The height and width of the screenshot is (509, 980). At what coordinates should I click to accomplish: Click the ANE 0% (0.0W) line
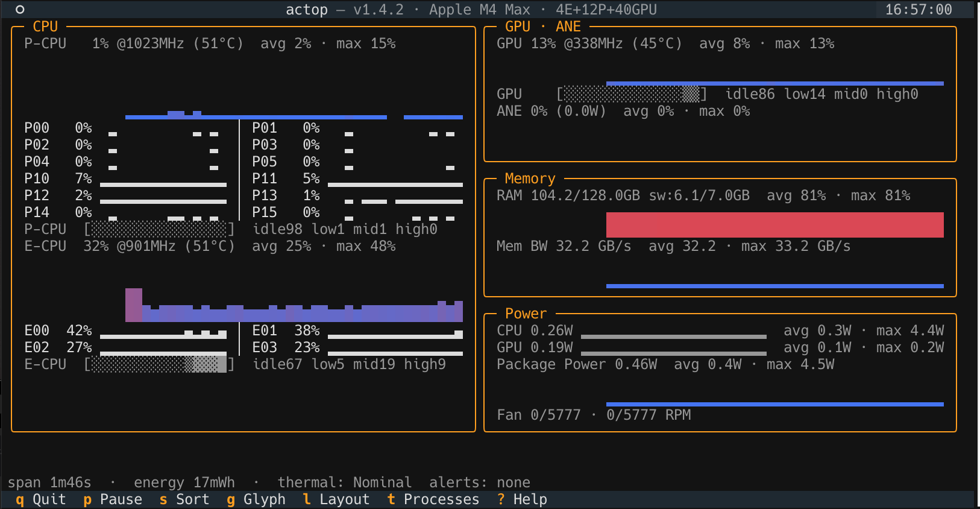[x=623, y=111]
